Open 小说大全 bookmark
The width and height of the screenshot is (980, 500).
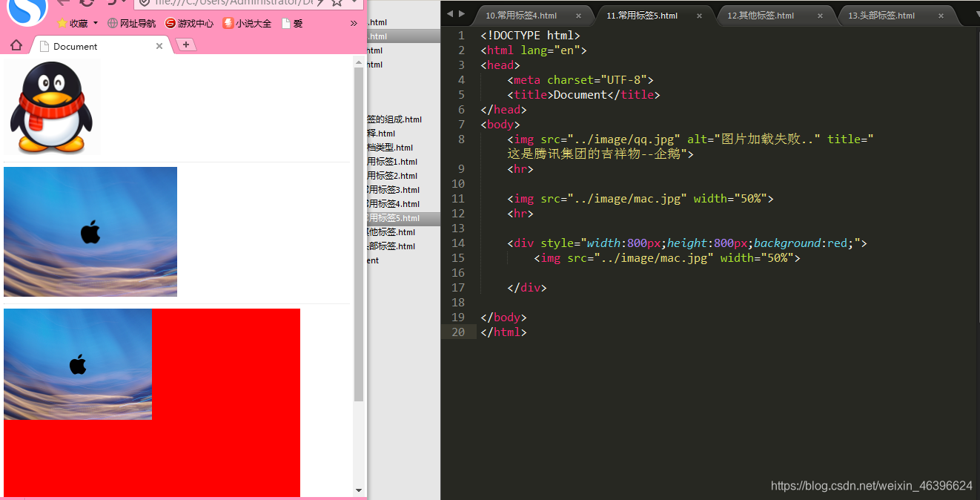pos(248,23)
